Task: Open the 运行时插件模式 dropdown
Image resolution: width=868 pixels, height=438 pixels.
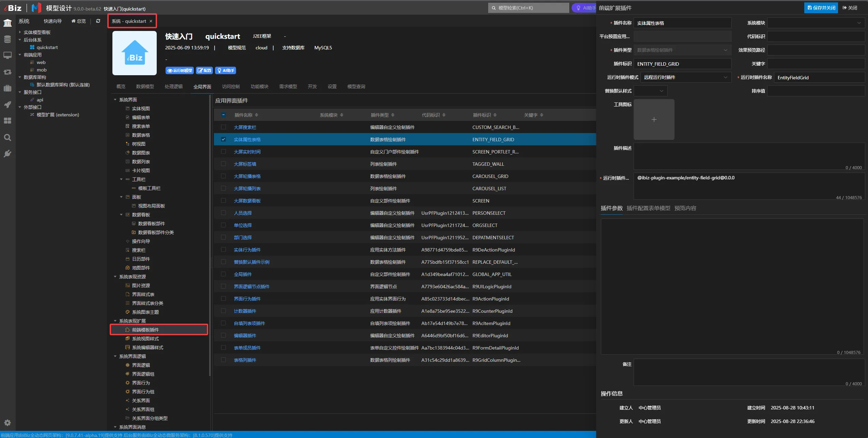Action: click(x=685, y=77)
